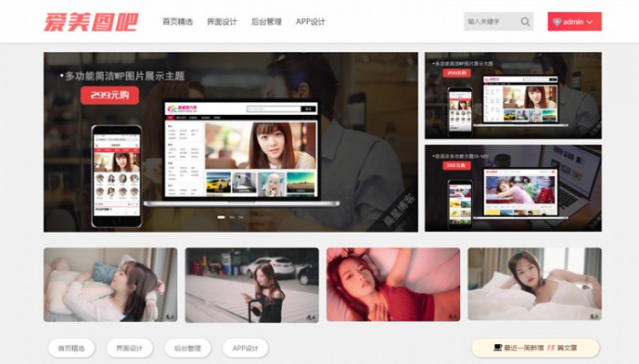Open the main banner laptop mockup image
The height and width of the screenshot is (364, 639).
coord(241,153)
